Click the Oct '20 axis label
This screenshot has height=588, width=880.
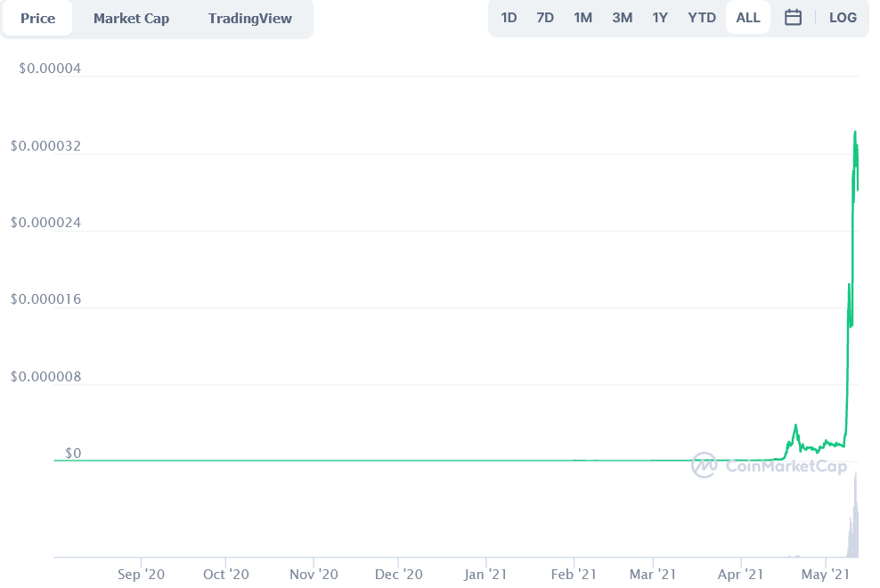click(225, 574)
